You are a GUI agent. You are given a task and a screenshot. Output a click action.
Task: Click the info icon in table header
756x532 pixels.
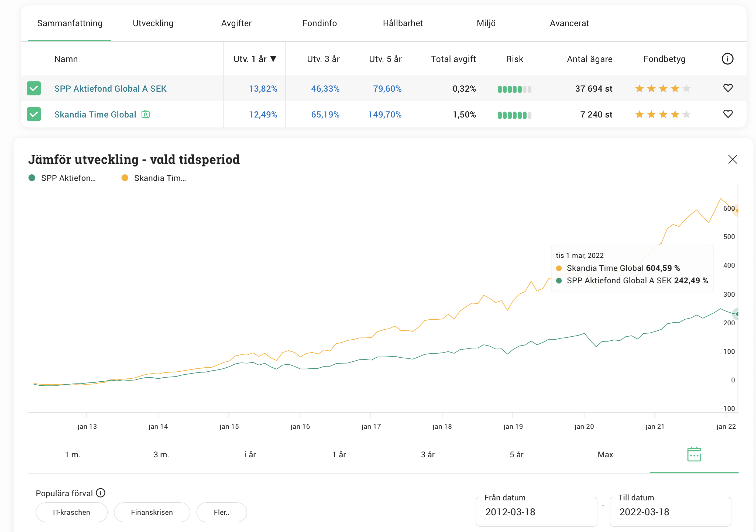pos(727,59)
